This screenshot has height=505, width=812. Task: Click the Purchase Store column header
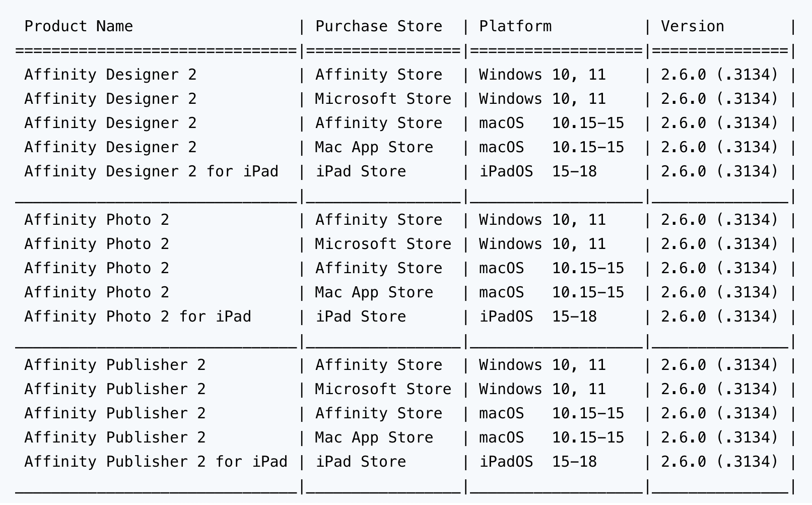point(379,26)
